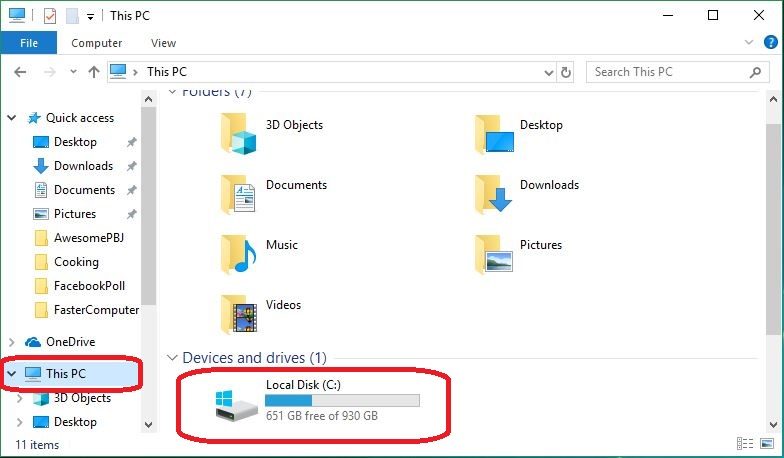Image resolution: width=784 pixels, height=458 pixels.
Task: Switch to the View ribbon tab
Action: (x=164, y=43)
